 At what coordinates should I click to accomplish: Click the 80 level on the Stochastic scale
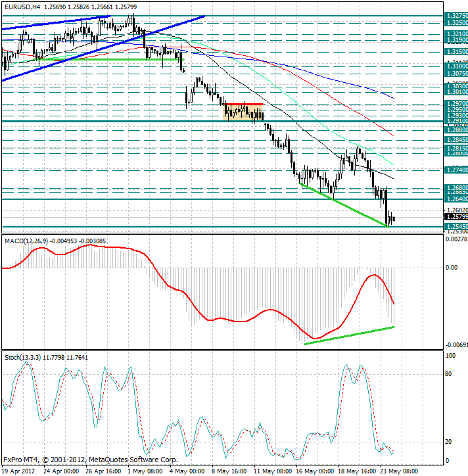point(448,374)
